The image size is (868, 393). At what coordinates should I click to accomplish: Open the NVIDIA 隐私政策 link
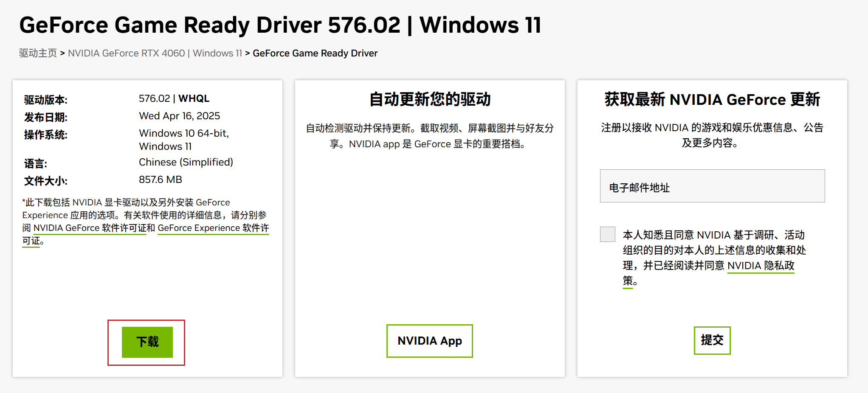click(x=761, y=266)
